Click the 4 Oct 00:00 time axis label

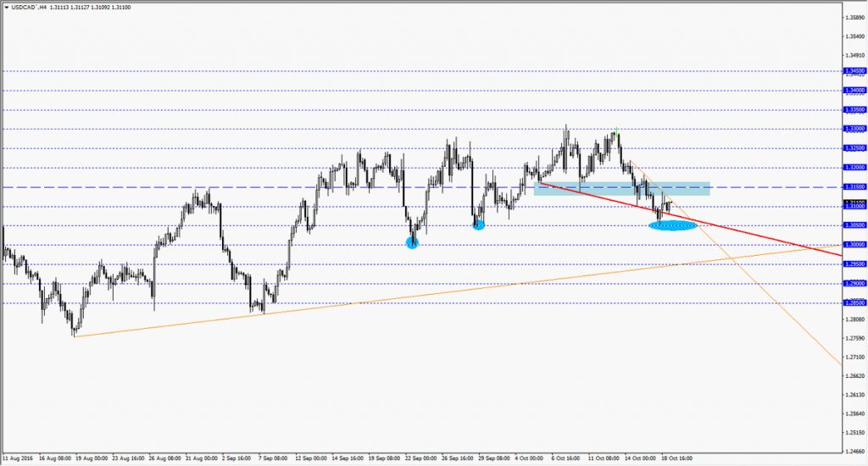click(529, 459)
